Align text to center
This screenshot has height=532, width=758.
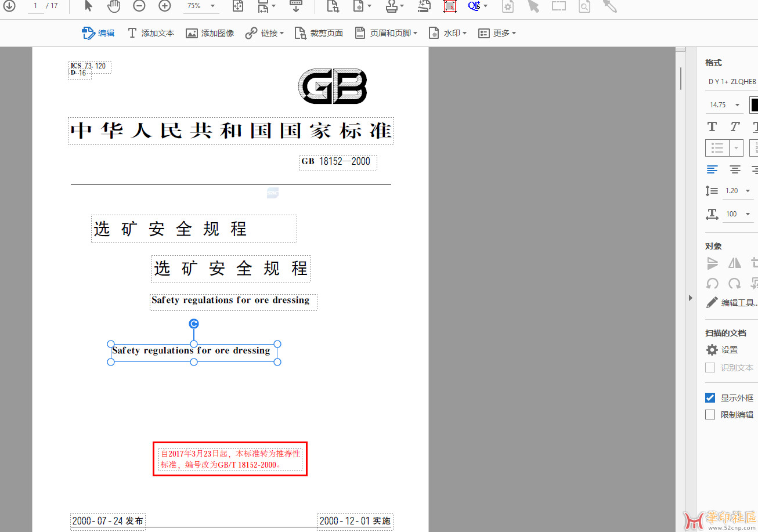735,169
